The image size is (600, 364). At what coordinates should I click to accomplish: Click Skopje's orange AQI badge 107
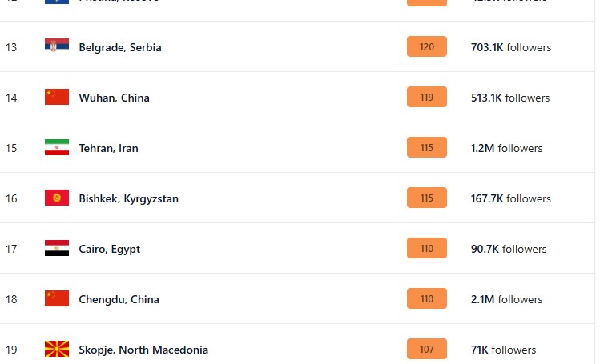[426, 350]
